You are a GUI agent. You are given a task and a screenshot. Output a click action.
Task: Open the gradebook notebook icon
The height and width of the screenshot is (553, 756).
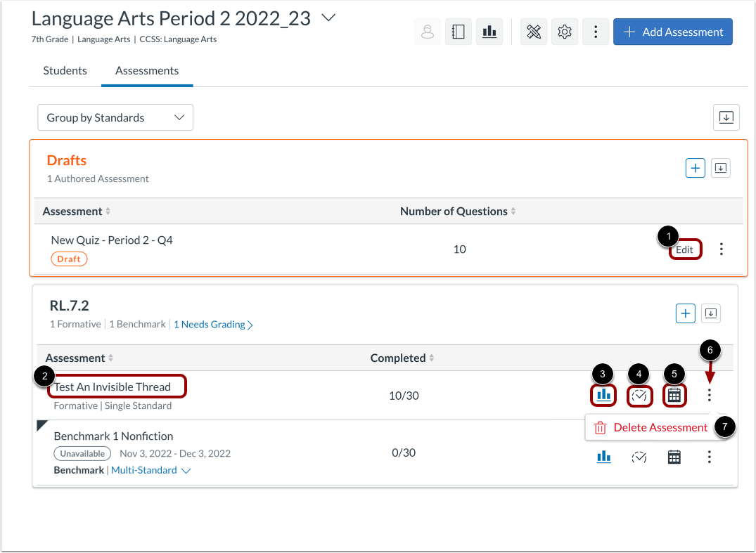pos(458,32)
